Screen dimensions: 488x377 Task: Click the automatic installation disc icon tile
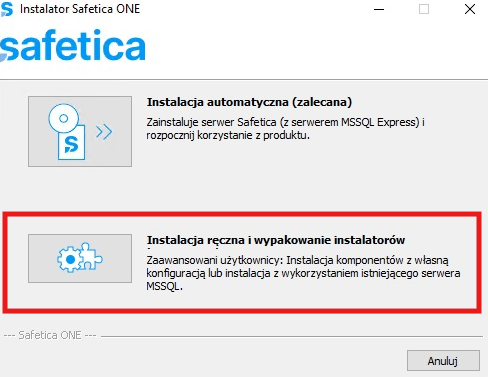80,131
